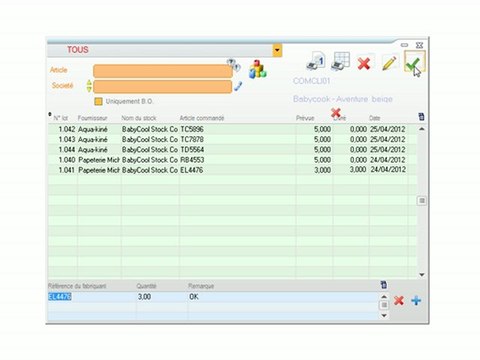The height and width of the screenshot is (360, 480).
Task: Click the green checkmark validate icon
Action: [x=414, y=62]
